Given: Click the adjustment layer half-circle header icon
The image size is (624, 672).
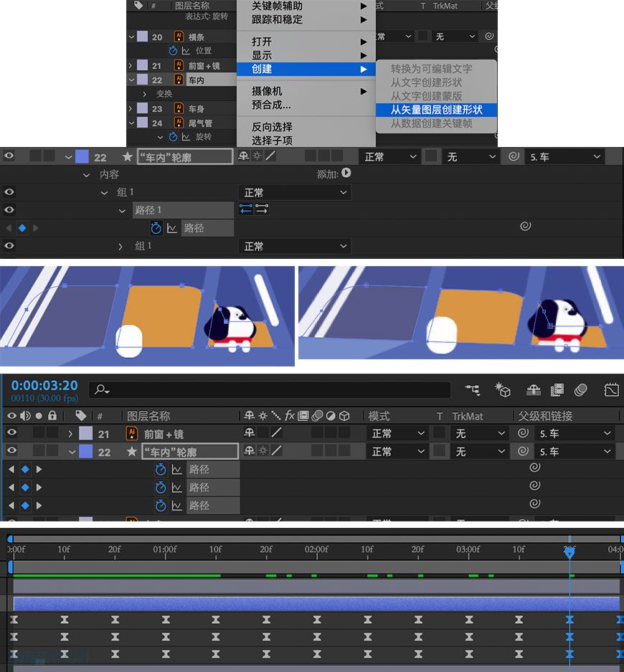Looking at the screenshot, I should (331, 416).
